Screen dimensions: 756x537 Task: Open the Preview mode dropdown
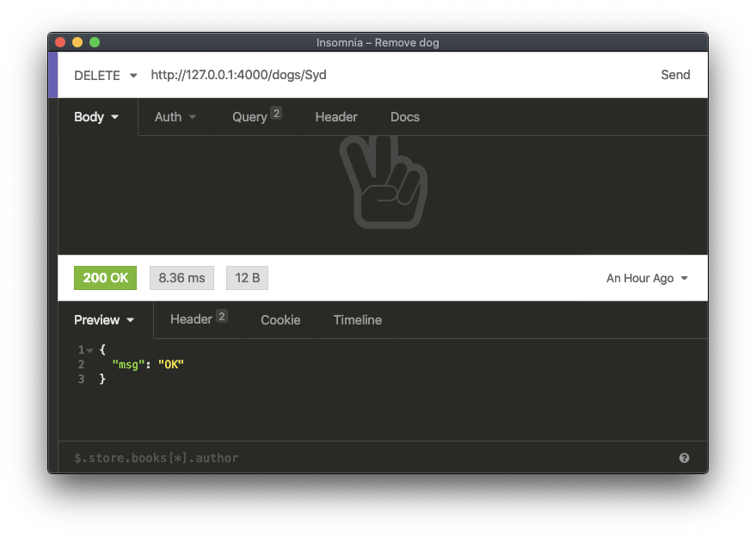[104, 320]
